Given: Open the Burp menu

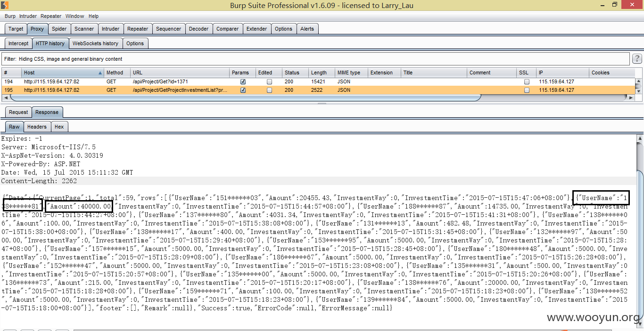Looking at the screenshot, I should [10, 16].
